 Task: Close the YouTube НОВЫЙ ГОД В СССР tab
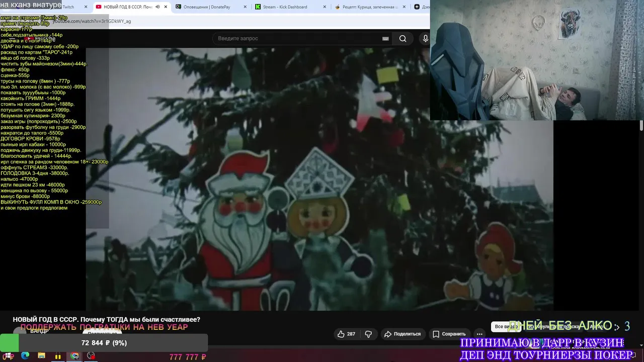pyautogui.click(x=166, y=7)
